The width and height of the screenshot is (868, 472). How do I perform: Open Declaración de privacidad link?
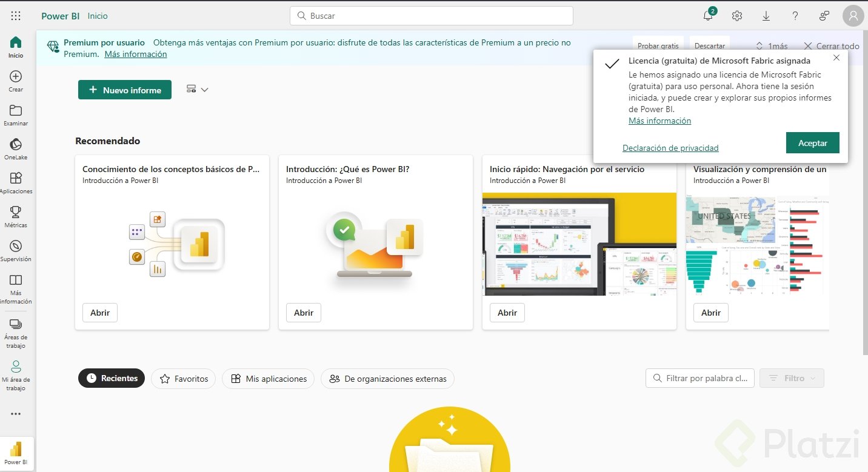point(670,148)
